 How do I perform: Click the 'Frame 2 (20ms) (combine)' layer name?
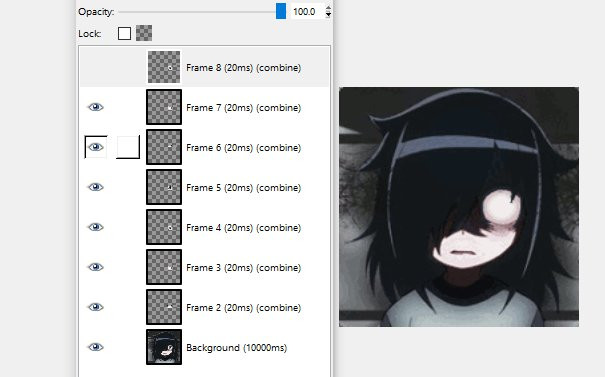243,308
